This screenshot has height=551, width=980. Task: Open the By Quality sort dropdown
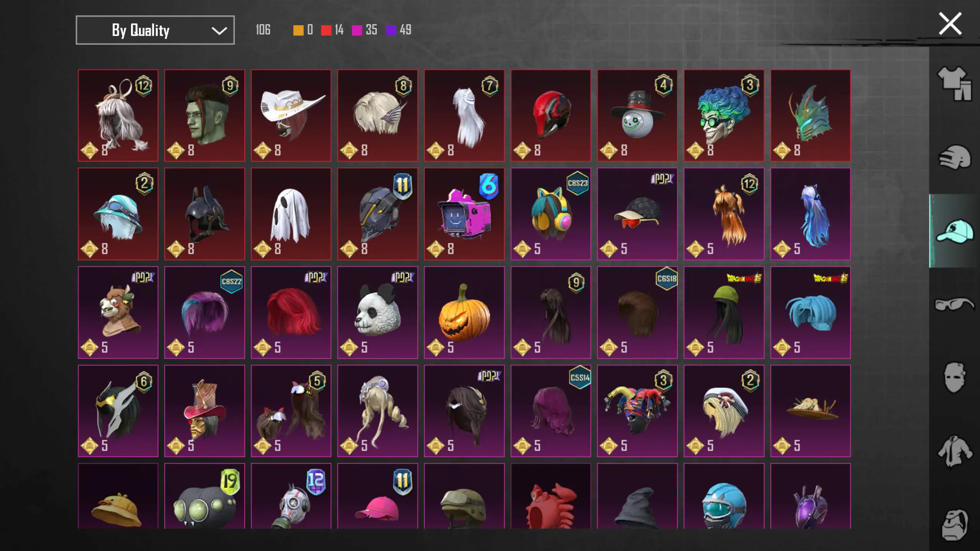click(155, 30)
